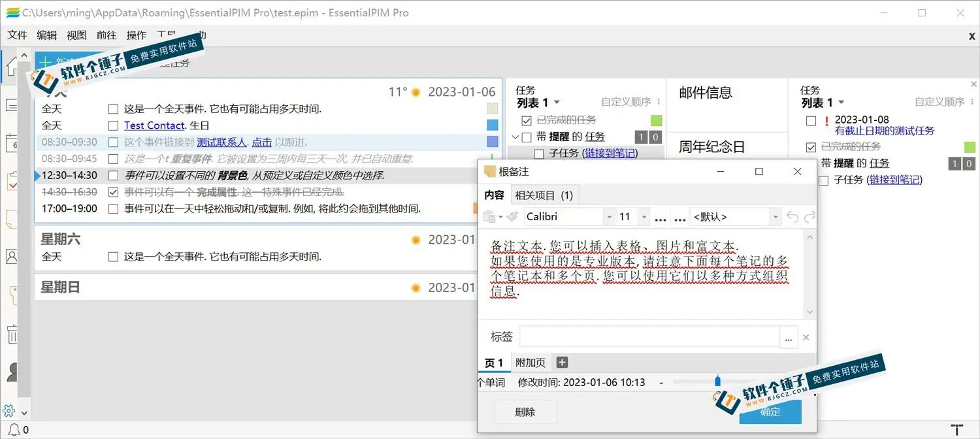Click the zoom-out minus beside the slider
Screen dimensions: 980x439
[x=661, y=382]
